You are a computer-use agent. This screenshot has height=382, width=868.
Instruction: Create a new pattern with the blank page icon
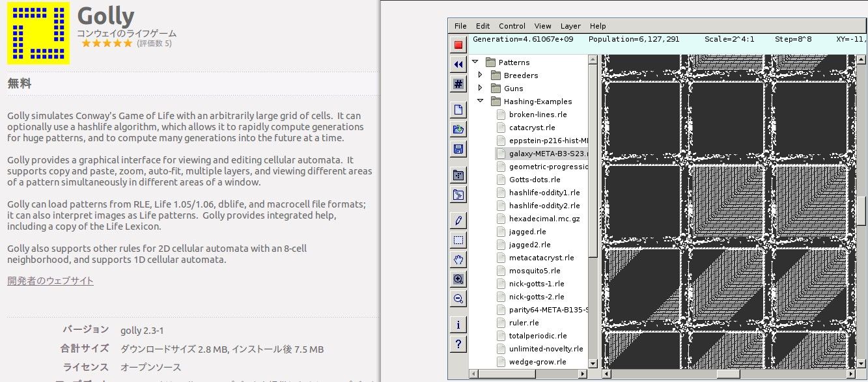pos(458,110)
